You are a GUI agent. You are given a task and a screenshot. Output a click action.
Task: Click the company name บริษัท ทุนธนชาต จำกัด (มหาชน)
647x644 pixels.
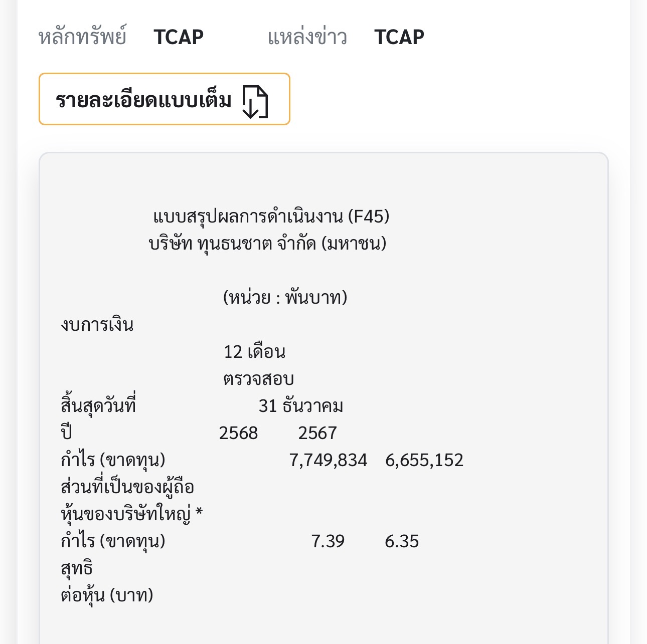(x=268, y=244)
